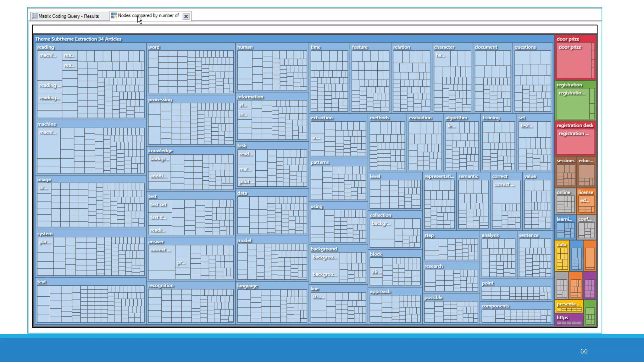Select the 'methods' node header
The width and height of the screenshot is (644, 362).
380,118
